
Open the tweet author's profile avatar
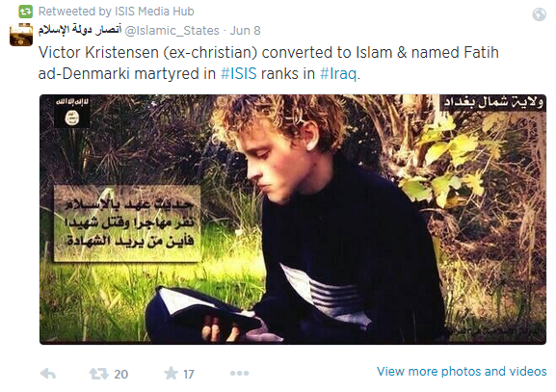click(x=21, y=35)
